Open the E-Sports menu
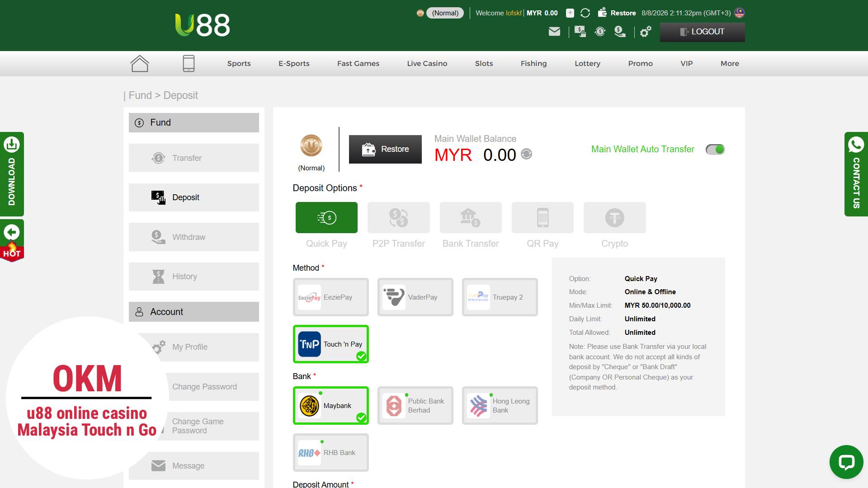The height and width of the screenshot is (488, 868). (x=294, y=64)
